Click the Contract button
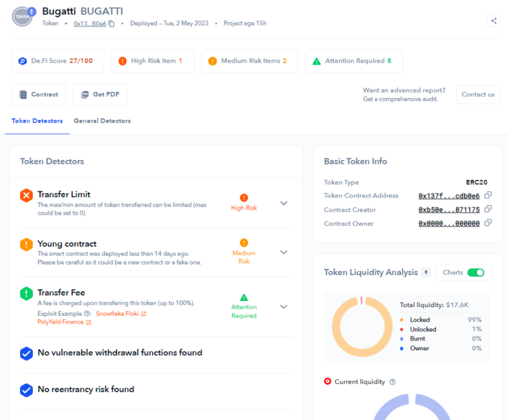Image resolution: width=508 pixels, height=420 pixels. pos(38,94)
